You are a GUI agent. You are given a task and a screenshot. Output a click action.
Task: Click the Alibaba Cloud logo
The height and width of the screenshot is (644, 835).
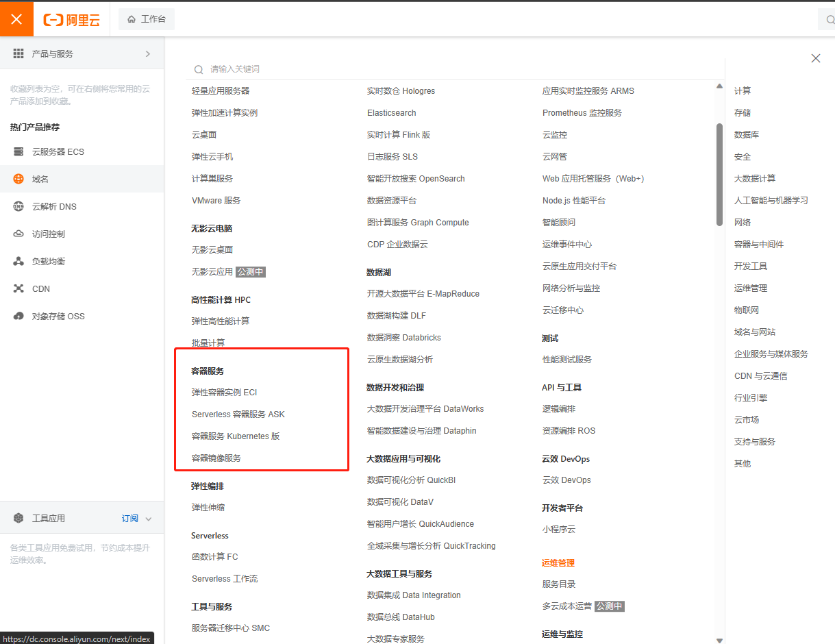[x=72, y=20]
